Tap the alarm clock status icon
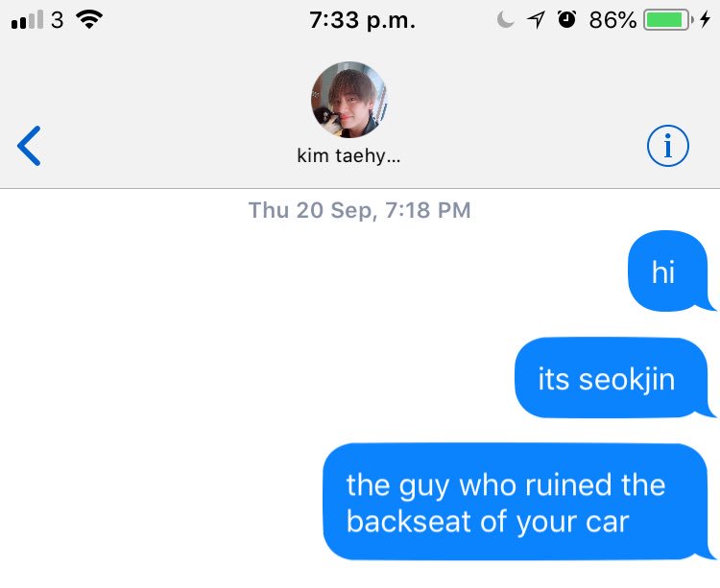The height and width of the screenshot is (588, 720). [566, 19]
